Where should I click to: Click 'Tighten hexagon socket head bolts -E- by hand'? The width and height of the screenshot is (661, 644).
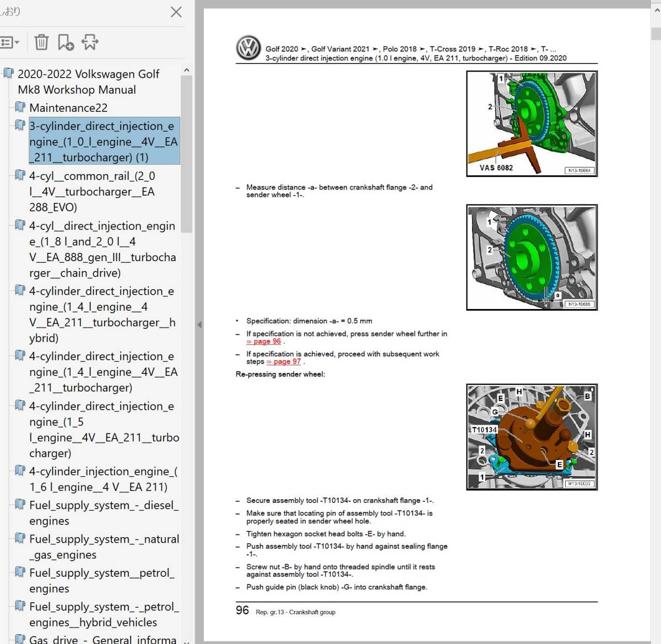326,534
